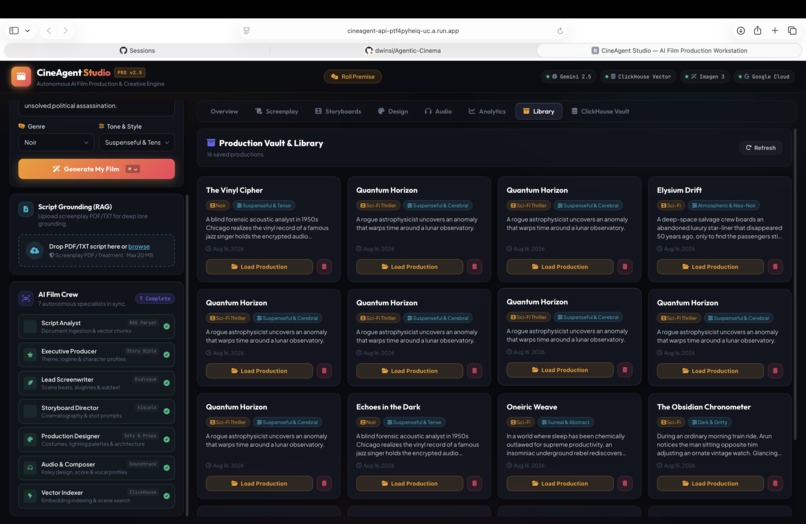Click the Imagen 3 status badge

pos(704,77)
